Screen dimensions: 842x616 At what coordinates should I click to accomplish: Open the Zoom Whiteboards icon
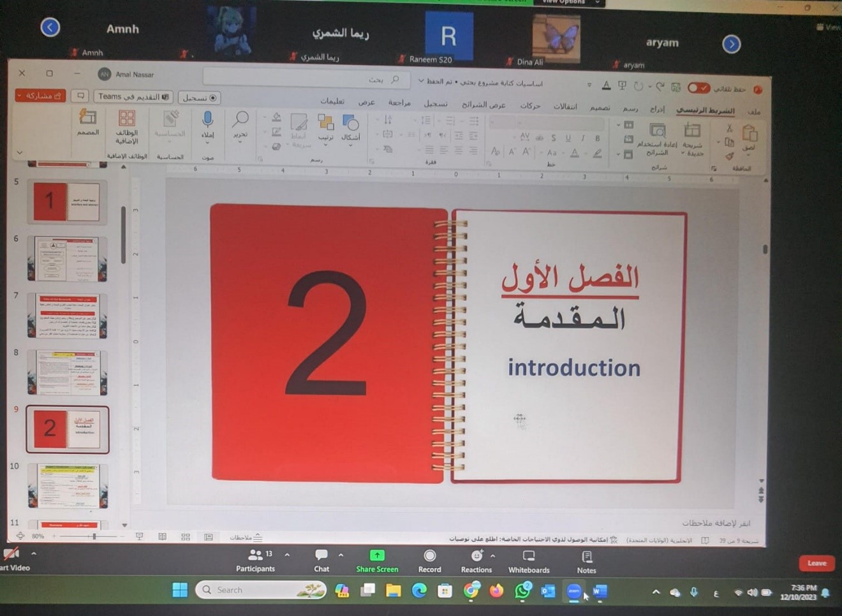pyautogui.click(x=528, y=561)
